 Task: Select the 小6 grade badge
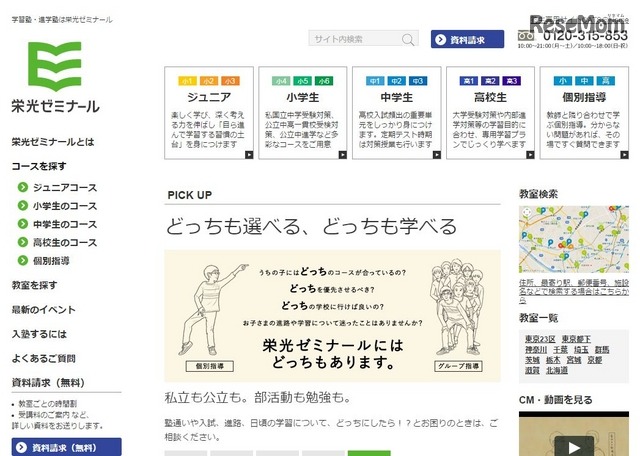coord(324,81)
